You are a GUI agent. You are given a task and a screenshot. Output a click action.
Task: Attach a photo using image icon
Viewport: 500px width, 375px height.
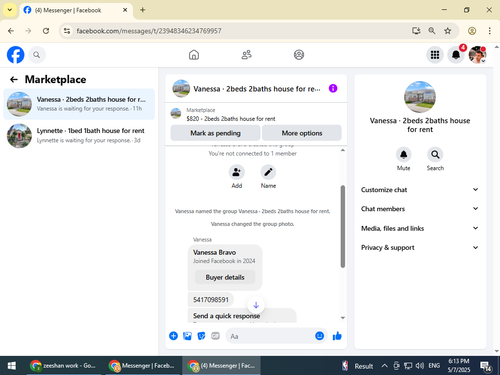point(187,336)
